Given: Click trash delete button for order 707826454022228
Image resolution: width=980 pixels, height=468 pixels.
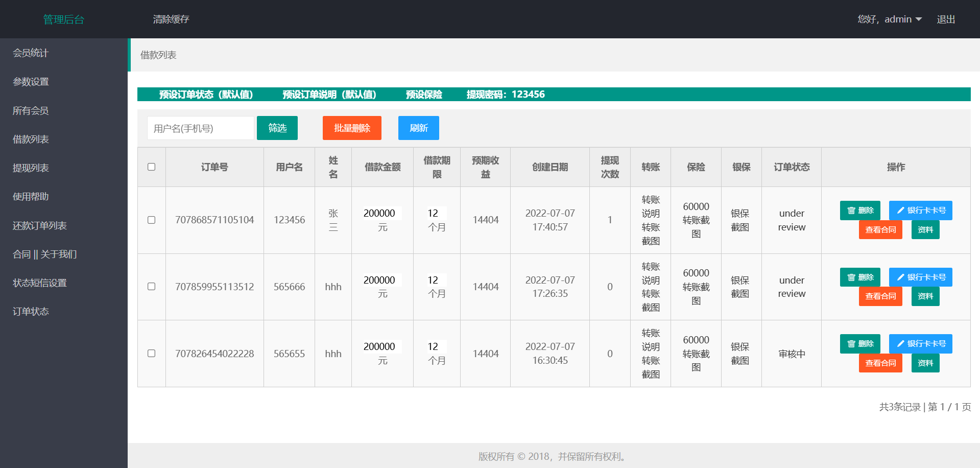Looking at the screenshot, I should pos(860,344).
